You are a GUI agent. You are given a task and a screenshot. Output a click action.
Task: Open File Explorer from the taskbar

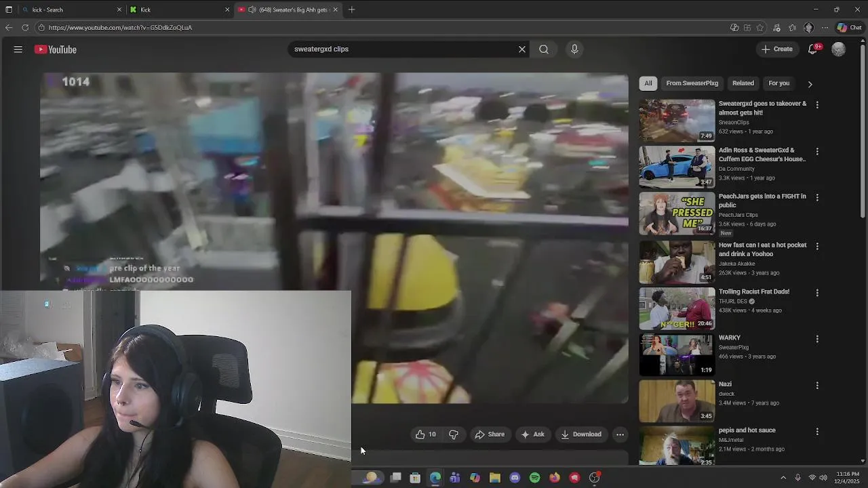click(495, 478)
